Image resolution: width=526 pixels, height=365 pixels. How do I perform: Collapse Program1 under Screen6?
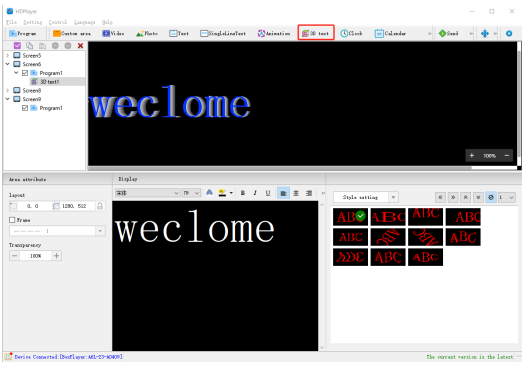[x=16, y=73]
